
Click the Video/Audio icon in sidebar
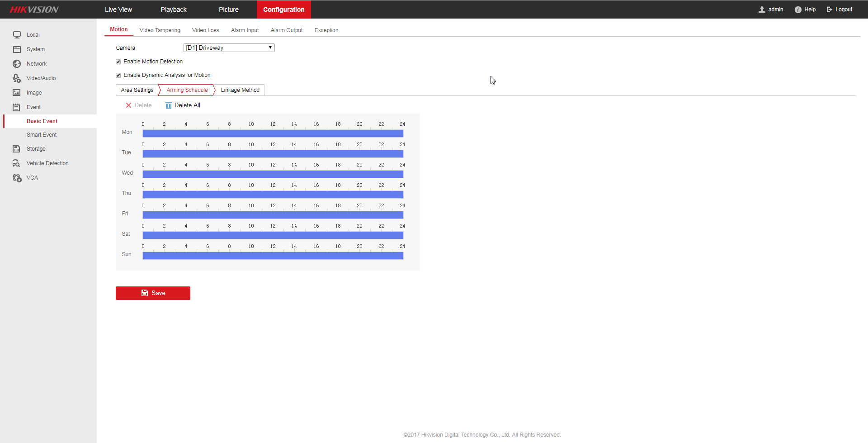click(x=17, y=78)
